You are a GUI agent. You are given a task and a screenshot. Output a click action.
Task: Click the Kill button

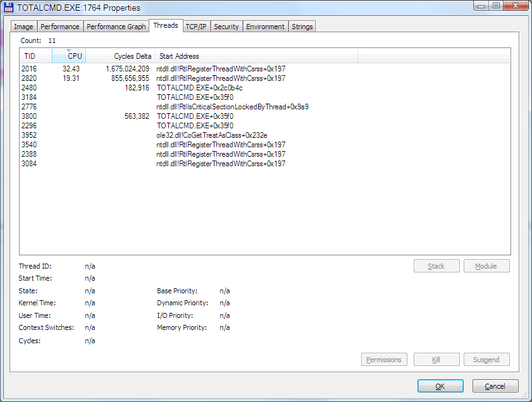[x=436, y=360]
